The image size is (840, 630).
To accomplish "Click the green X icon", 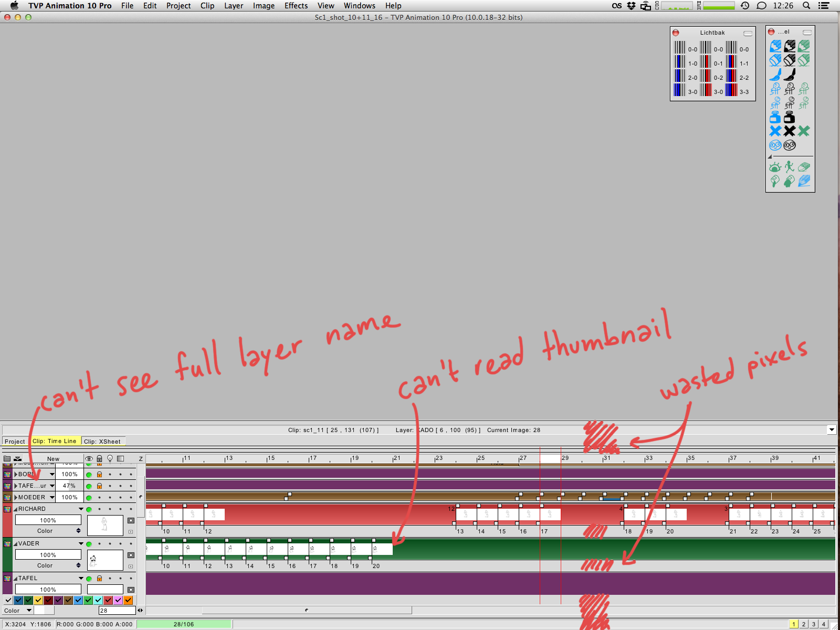I will [x=804, y=131].
